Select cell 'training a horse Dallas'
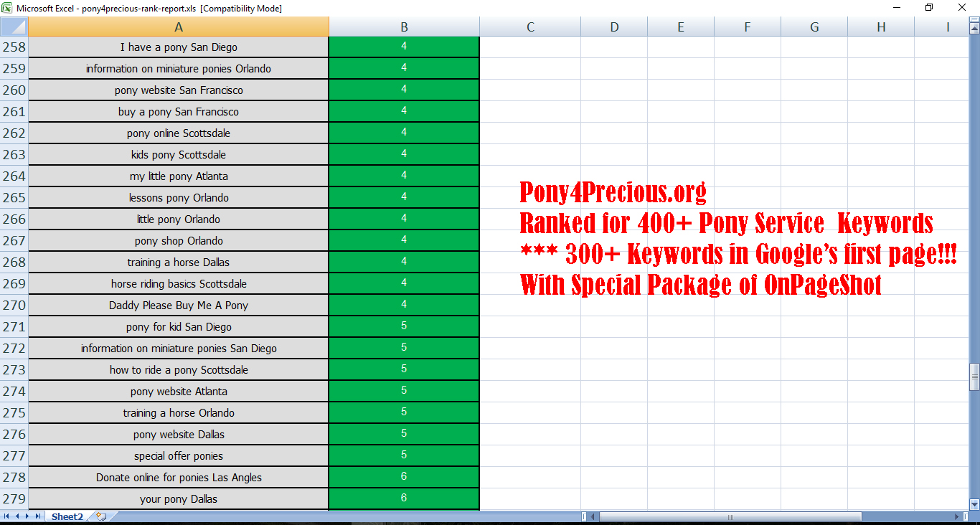 click(179, 262)
